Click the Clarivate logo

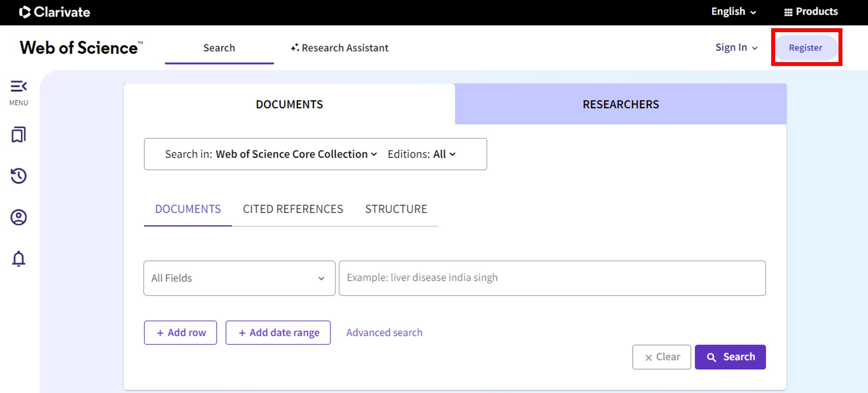[55, 12]
